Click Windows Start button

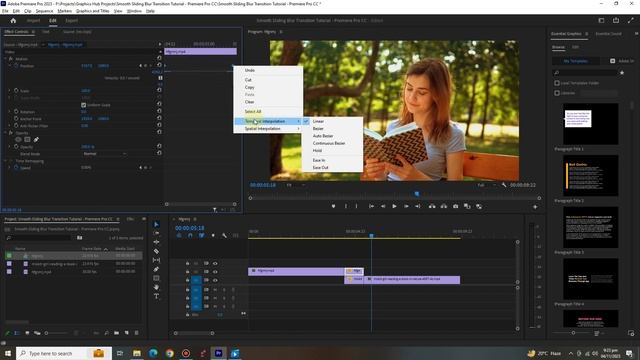(x=8, y=353)
